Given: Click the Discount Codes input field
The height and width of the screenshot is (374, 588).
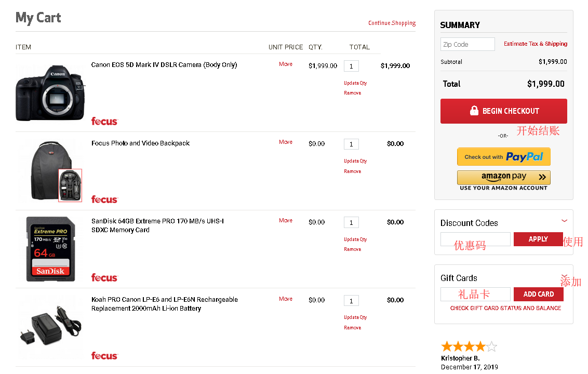Looking at the screenshot, I should (475, 239).
